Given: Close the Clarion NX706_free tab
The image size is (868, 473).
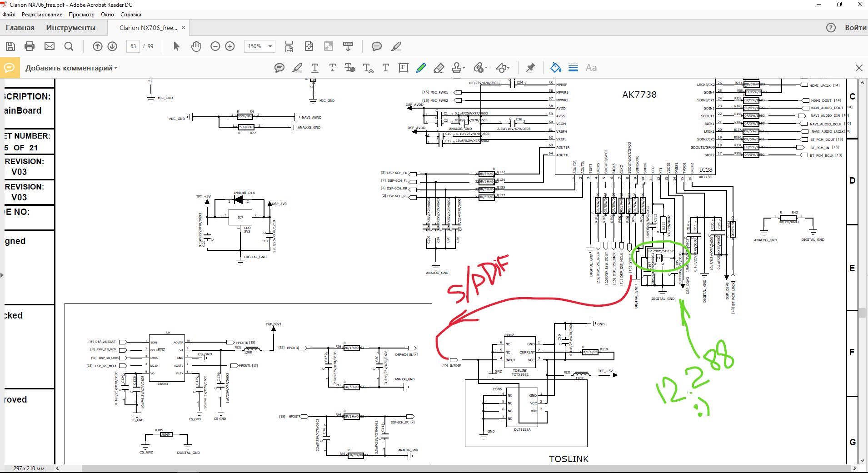Looking at the screenshot, I should coord(184,28).
